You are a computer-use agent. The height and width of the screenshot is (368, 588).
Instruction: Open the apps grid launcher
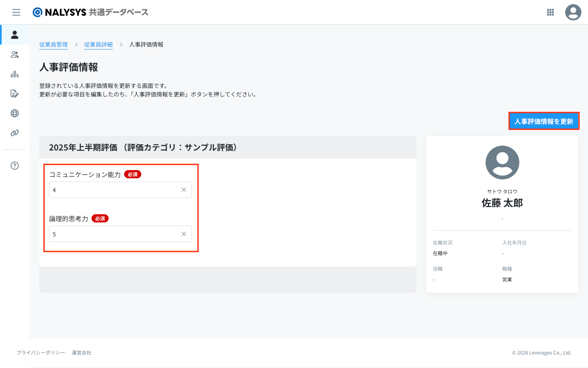[550, 12]
